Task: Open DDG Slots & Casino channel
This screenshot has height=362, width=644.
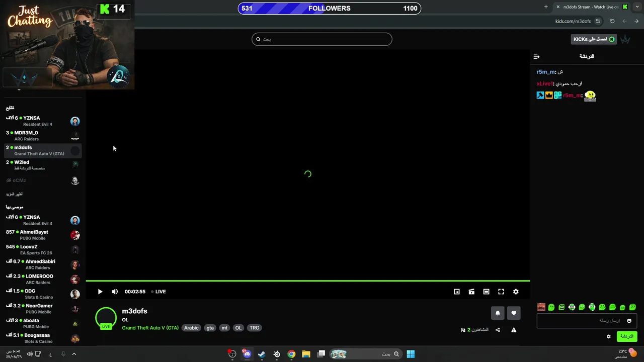Action: pos(43,294)
